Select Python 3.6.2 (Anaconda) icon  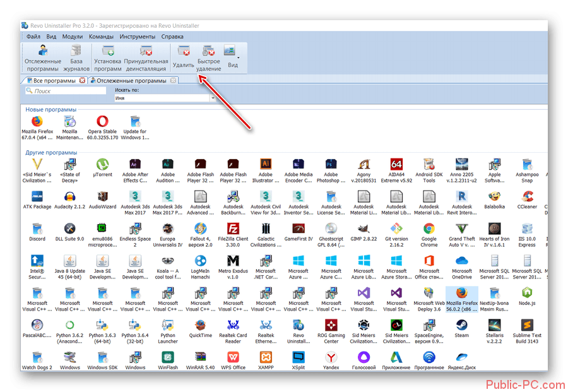pos(69,331)
